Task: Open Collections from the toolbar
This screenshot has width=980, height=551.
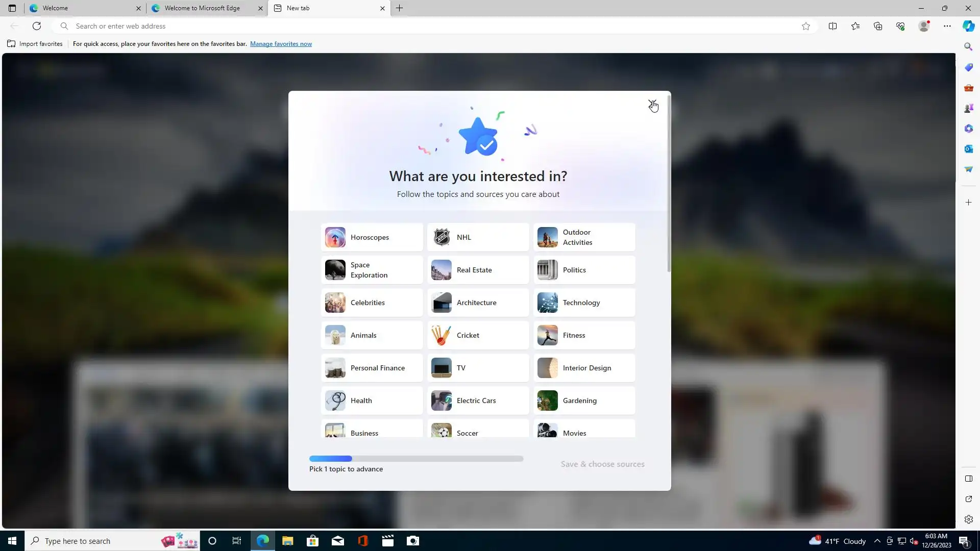Action: (878, 26)
